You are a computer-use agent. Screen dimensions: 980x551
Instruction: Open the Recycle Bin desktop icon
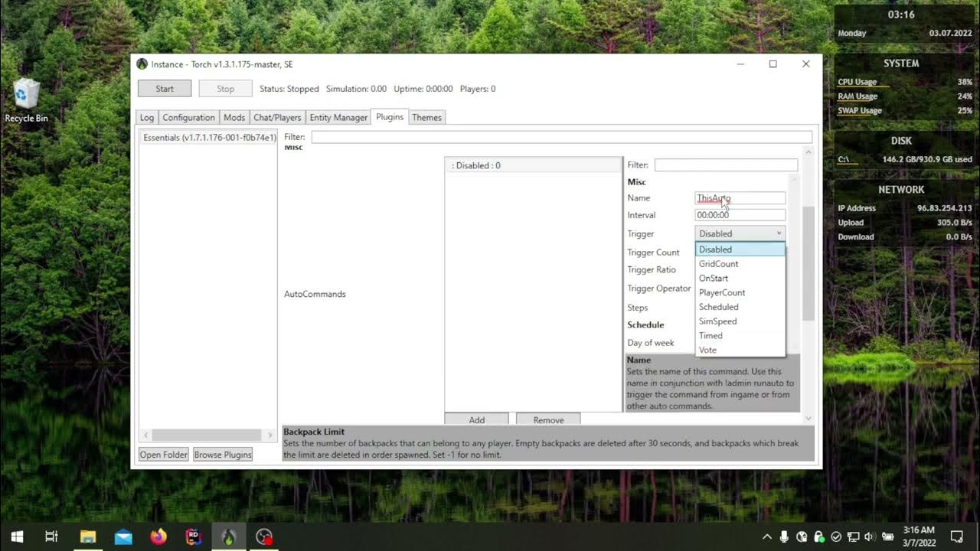(x=26, y=100)
